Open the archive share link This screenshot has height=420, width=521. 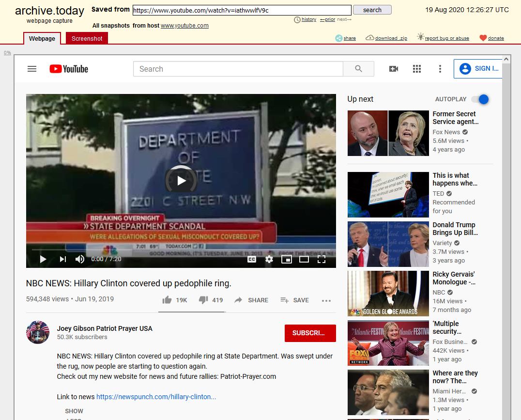pyautogui.click(x=350, y=38)
